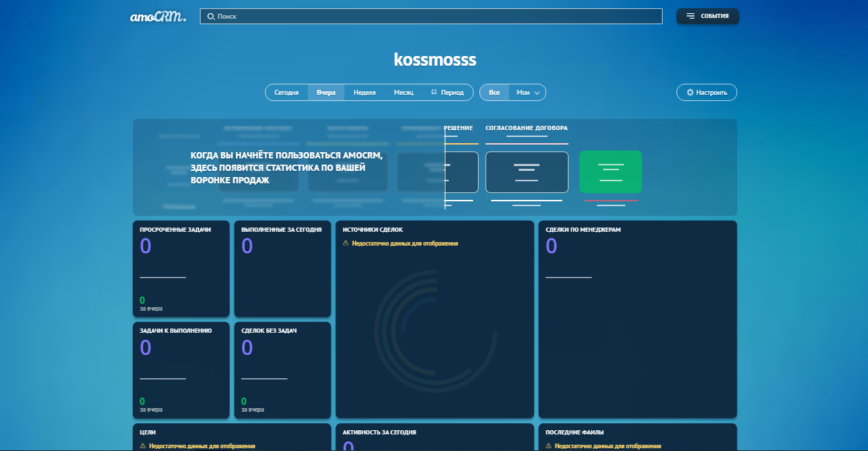The width and height of the screenshot is (868, 451).
Task: Open the Согласование договора stage card
Action: (526, 172)
